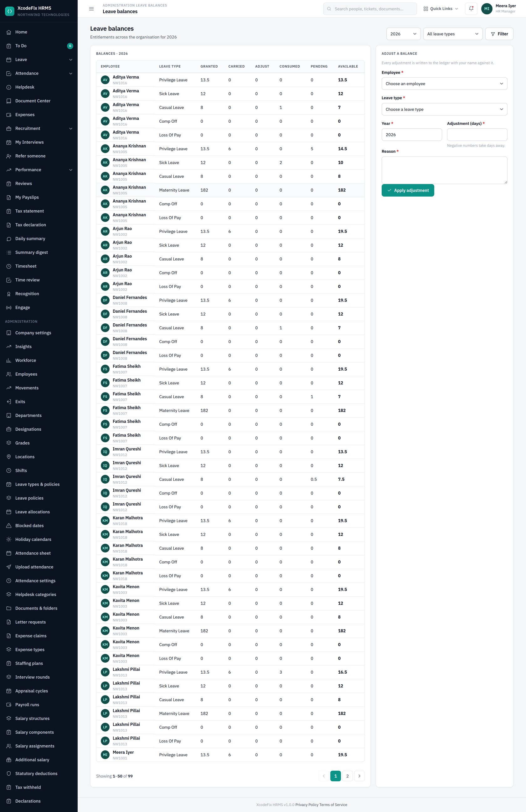Screen dimensions: 526x812
Task: Click Imran Qureshi's Casual Leave row
Action: click(x=230, y=479)
